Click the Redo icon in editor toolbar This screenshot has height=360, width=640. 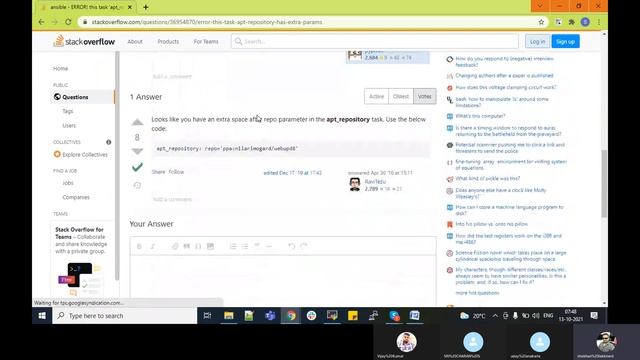click(303, 246)
